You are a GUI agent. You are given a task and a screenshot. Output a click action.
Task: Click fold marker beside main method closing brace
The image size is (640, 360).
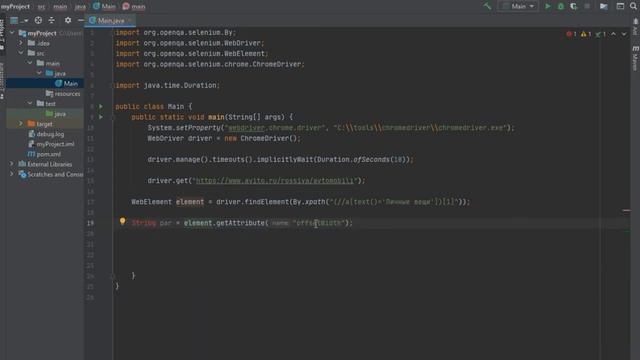click(x=113, y=276)
